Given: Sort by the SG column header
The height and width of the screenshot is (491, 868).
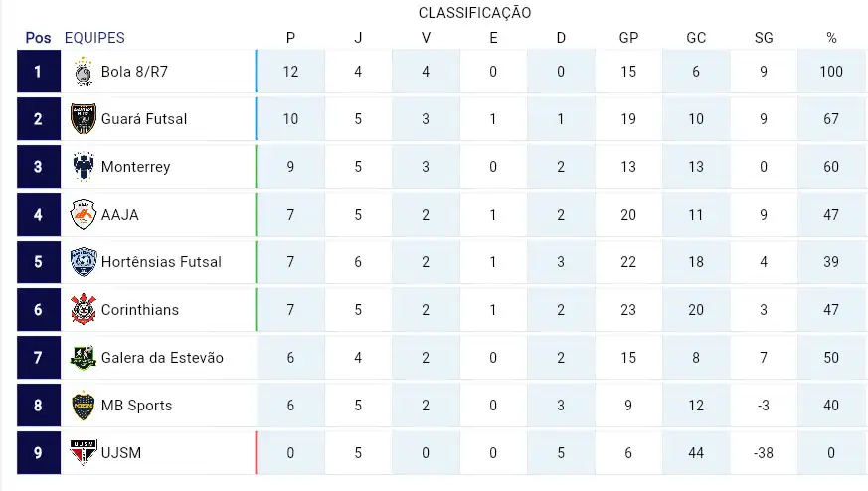Looking at the screenshot, I should (764, 38).
